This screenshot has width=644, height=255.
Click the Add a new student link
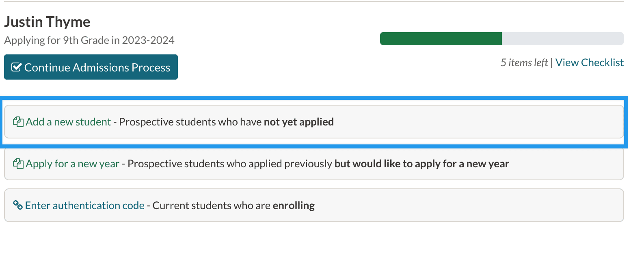68,122
